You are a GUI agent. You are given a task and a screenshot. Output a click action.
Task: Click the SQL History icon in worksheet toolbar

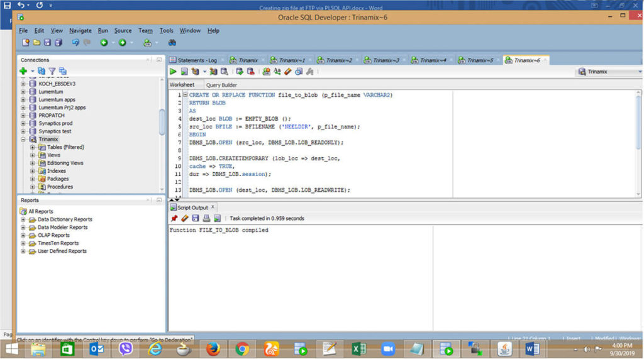pyautogui.click(x=299, y=72)
